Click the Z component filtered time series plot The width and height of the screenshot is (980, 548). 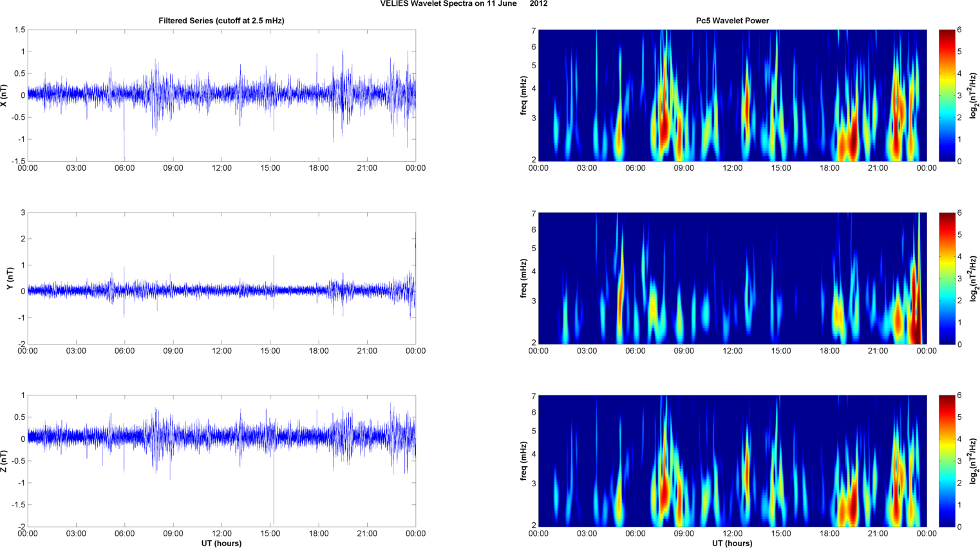tap(221, 461)
